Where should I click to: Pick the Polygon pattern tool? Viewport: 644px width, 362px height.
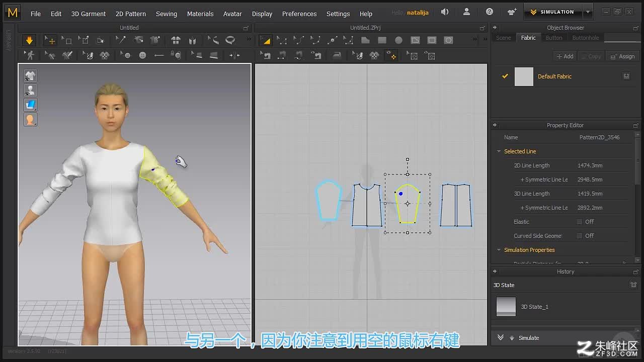coord(365,40)
